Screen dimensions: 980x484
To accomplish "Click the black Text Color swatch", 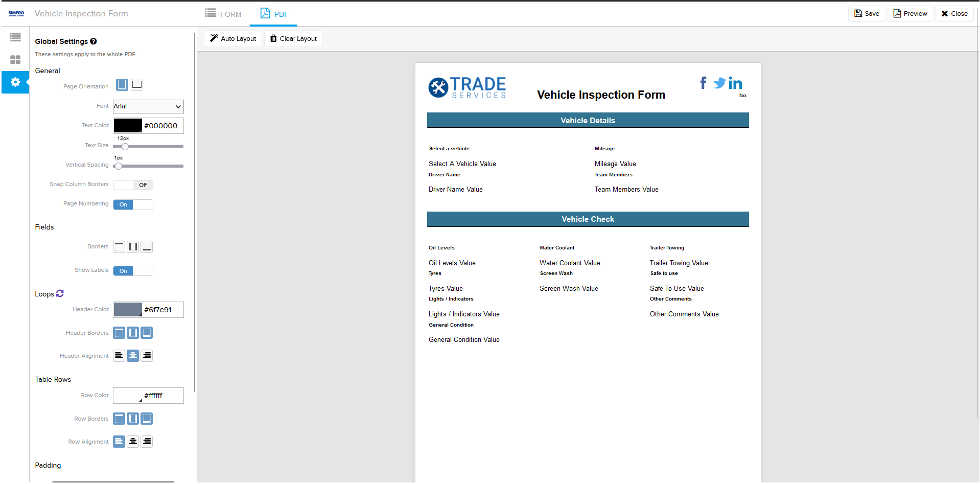I will (128, 126).
